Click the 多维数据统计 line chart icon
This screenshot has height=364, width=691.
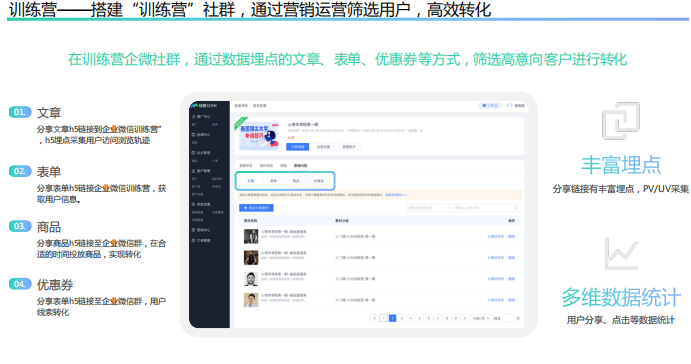621,253
